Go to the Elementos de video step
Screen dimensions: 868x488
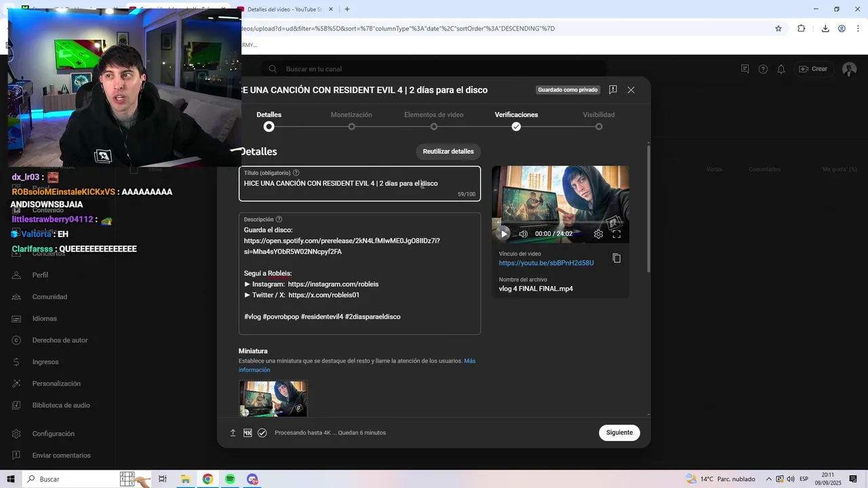434,121
